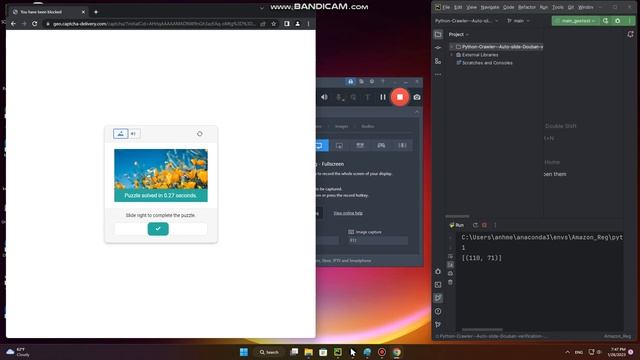Open the PyCharm project name dropdown
The height and width of the screenshot is (360, 640).
pyautogui.click(x=467, y=21)
